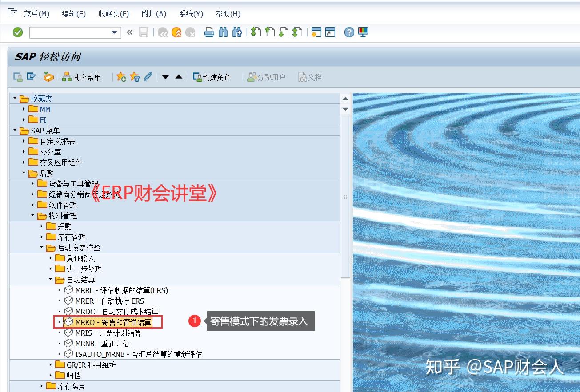580x392 pixels.
Task: Click the add to favorites star icon
Action: (121, 76)
